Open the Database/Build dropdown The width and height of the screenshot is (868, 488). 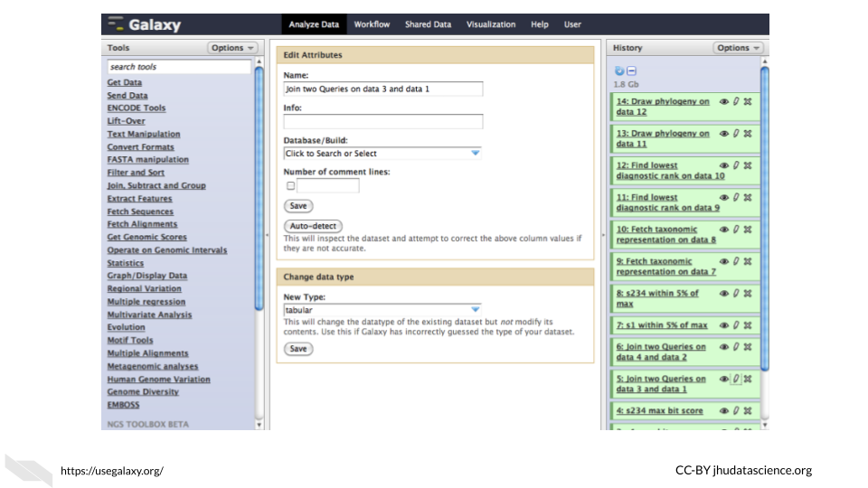coord(382,154)
